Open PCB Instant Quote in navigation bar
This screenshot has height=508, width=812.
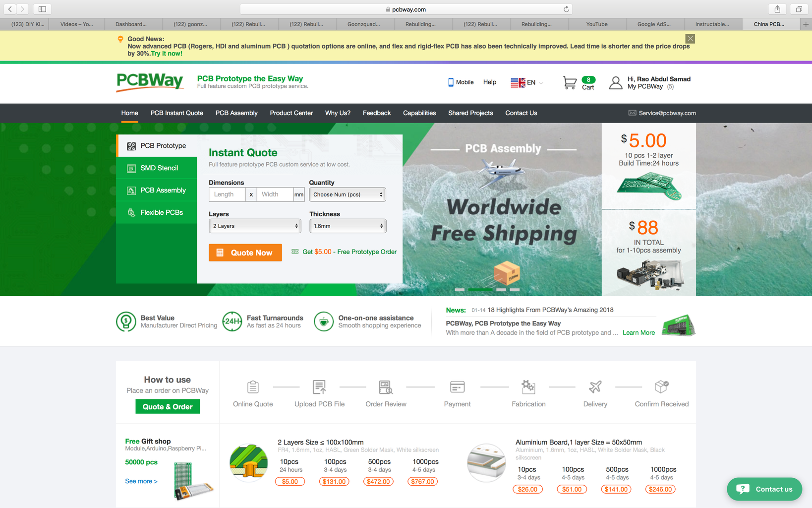coord(177,113)
